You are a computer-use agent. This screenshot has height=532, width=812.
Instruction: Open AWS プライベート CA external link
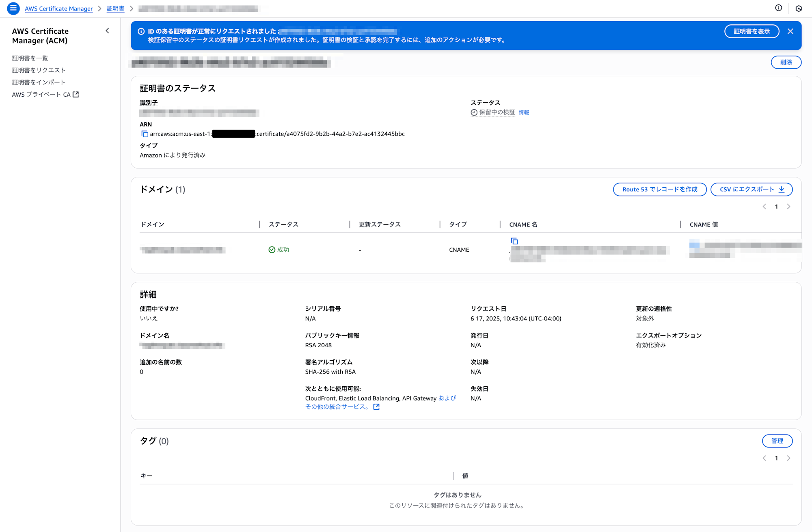click(45, 94)
